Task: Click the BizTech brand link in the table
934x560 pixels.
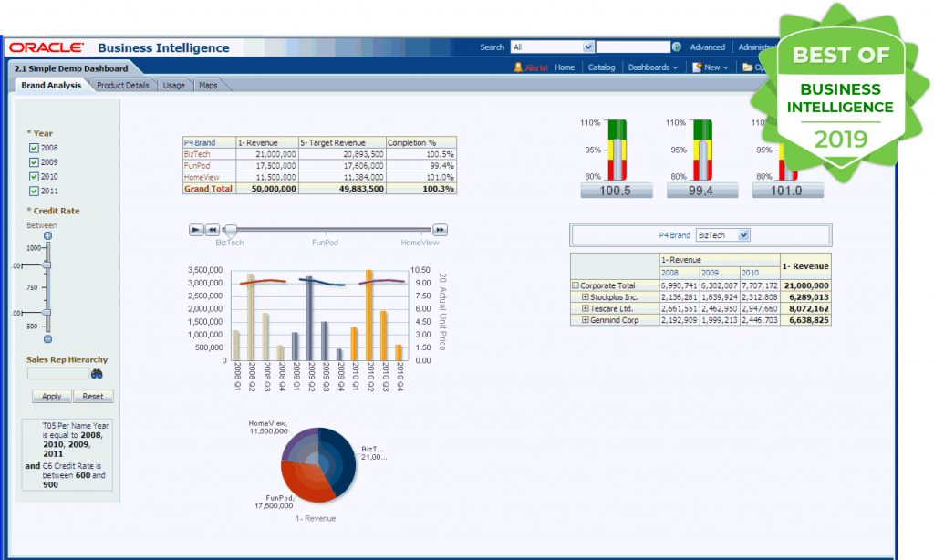Action: [197, 154]
